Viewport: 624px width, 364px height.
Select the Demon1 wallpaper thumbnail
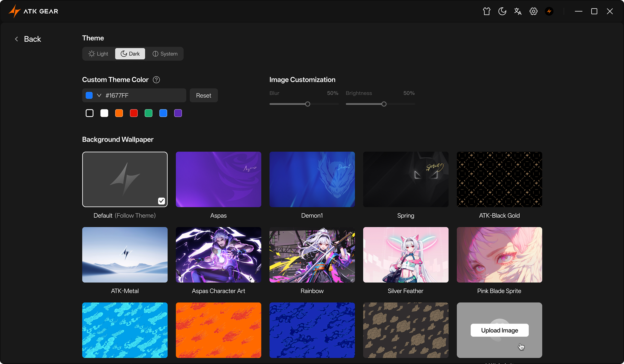point(312,179)
